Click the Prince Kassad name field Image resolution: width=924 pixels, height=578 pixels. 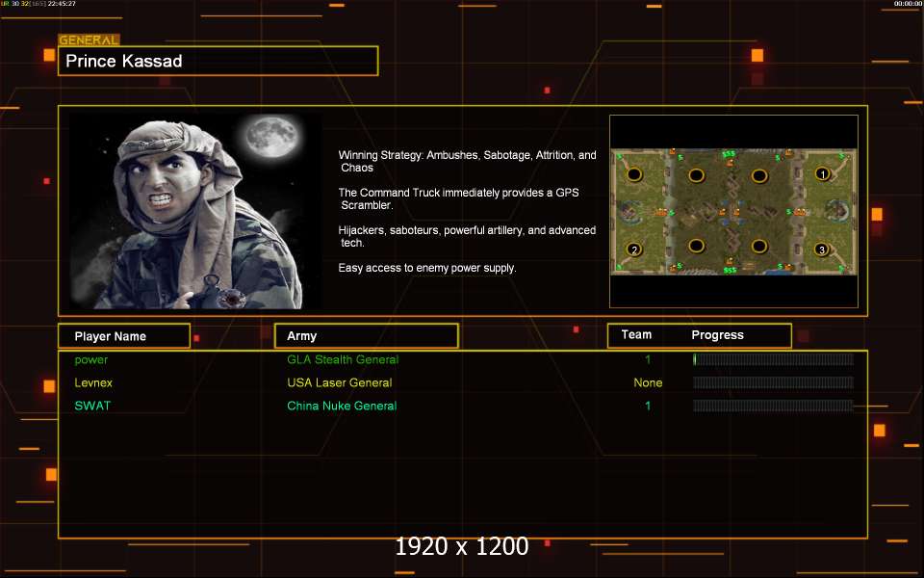218,61
